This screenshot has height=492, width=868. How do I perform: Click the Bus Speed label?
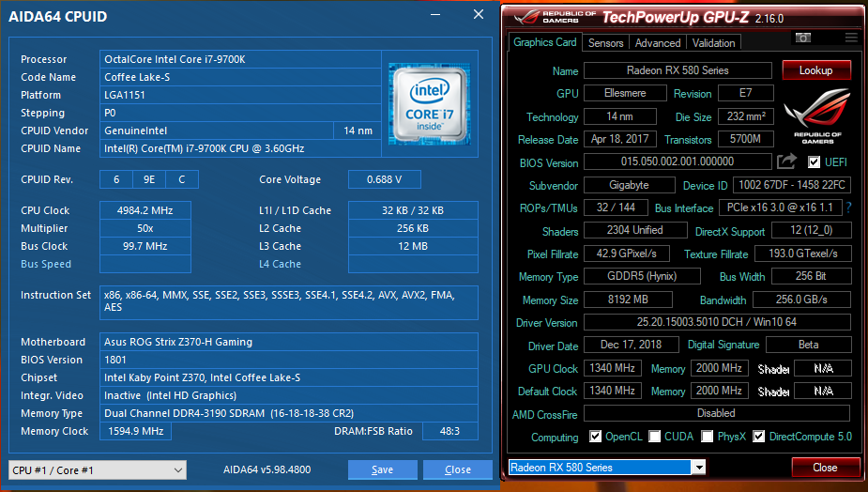pyautogui.click(x=46, y=264)
